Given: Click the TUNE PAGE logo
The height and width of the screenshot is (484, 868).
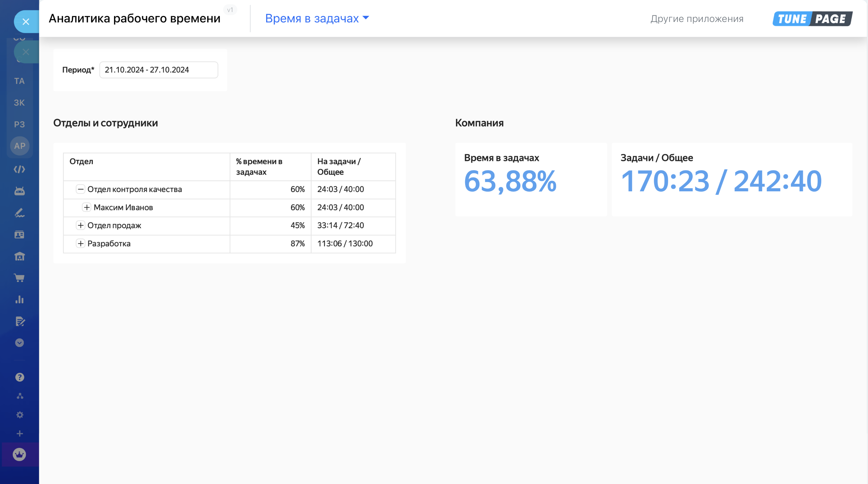Looking at the screenshot, I should pyautogui.click(x=812, y=19).
